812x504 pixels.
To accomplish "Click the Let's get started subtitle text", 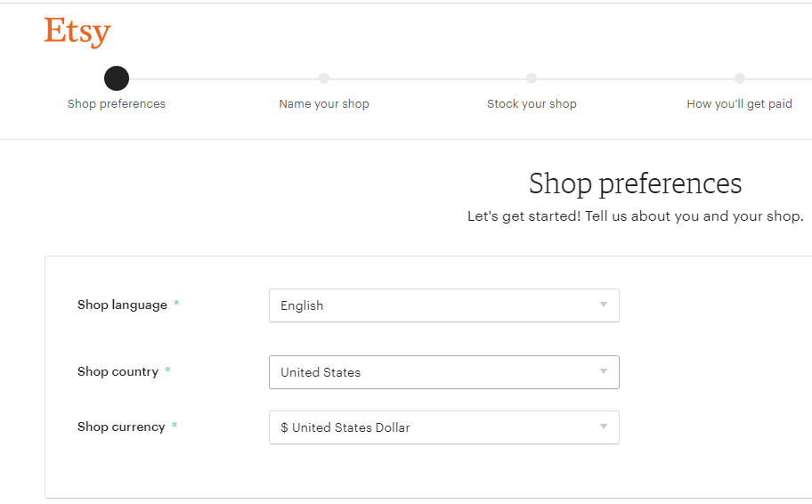I will pos(635,216).
